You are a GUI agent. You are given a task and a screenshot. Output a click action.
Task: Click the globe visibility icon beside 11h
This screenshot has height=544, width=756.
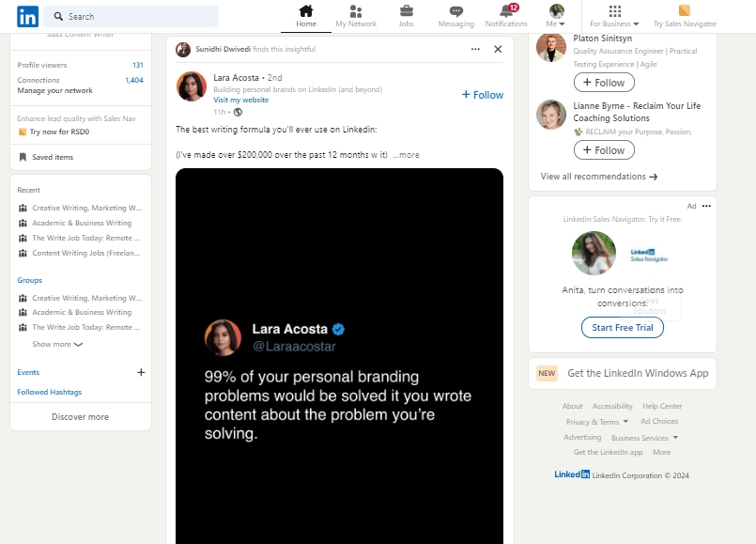[x=238, y=113]
